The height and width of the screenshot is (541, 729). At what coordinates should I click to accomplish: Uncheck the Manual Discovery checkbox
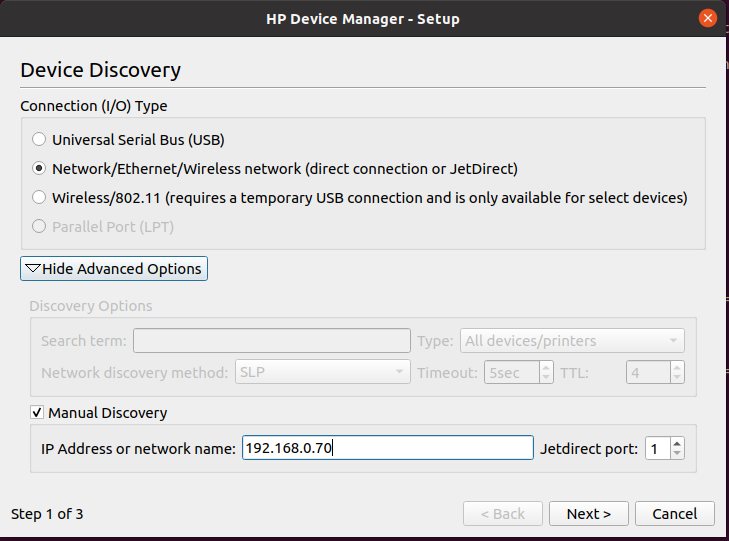38,413
